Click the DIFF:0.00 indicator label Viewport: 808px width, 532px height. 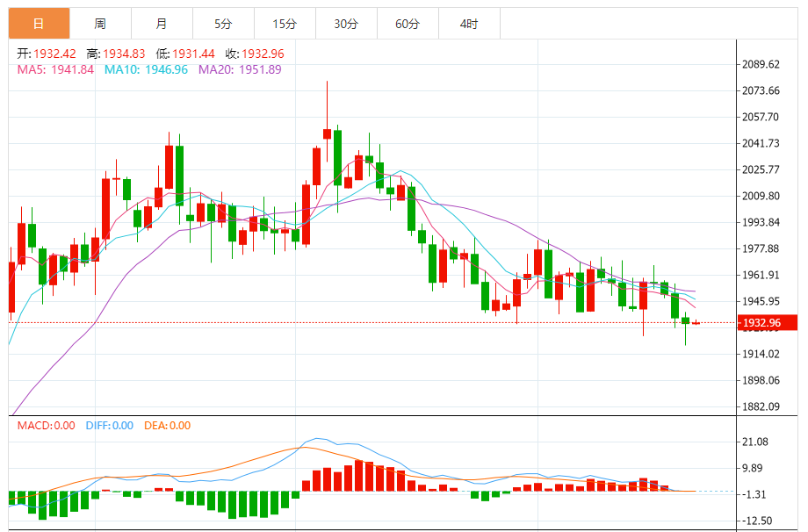tap(109, 426)
